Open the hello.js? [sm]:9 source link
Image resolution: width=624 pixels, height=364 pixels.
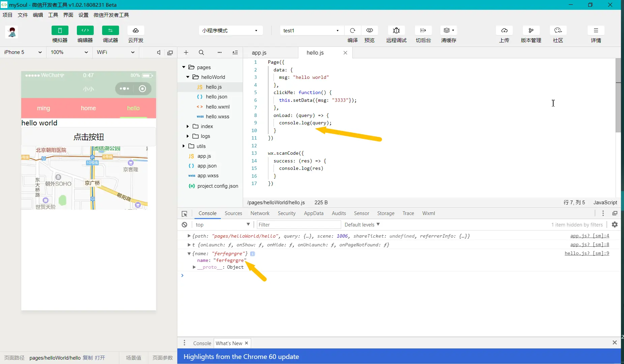[587, 253]
